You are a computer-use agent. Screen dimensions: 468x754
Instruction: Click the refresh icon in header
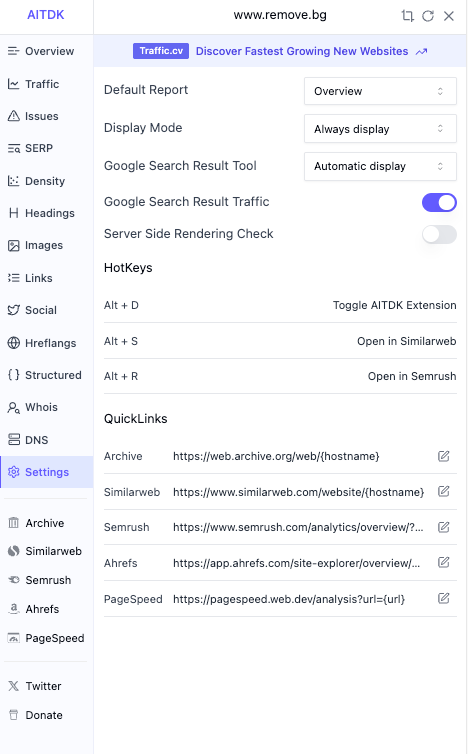(428, 16)
